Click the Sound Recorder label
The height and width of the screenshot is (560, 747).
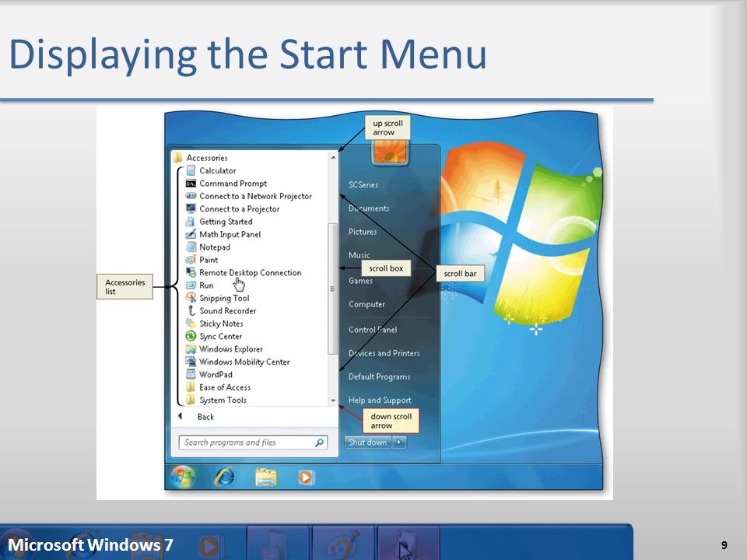click(x=228, y=310)
